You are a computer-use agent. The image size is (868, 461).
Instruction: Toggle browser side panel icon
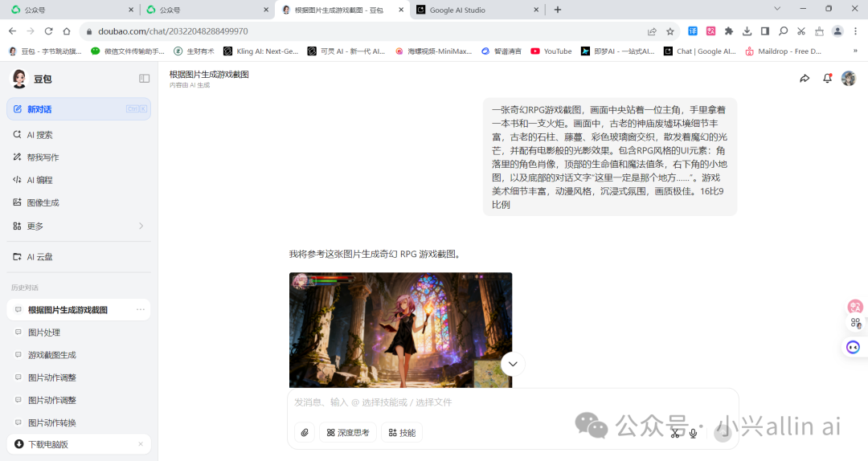(x=765, y=31)
